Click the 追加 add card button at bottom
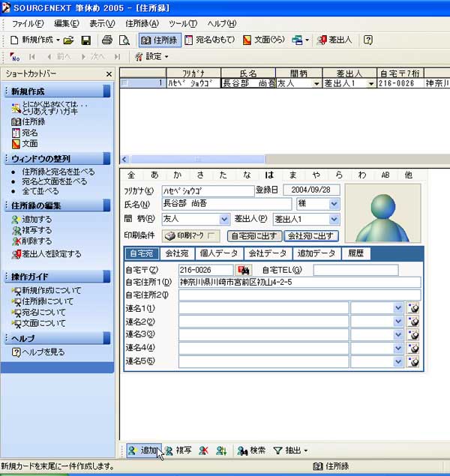The image size is (450, 476). pos(144,451)
